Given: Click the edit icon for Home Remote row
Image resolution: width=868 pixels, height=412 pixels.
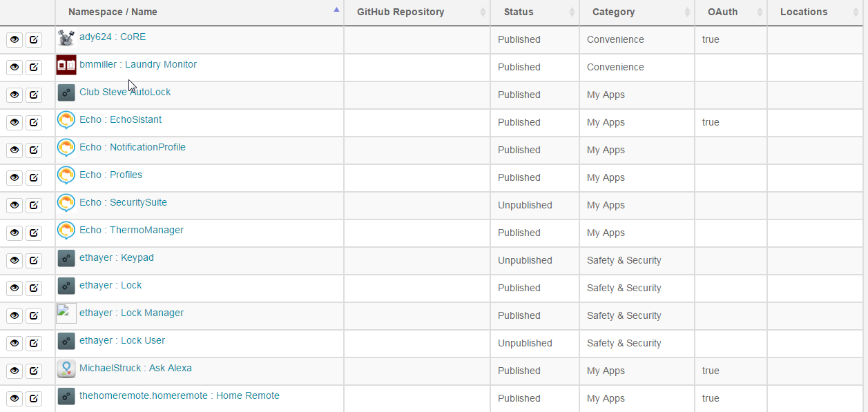Looking at the screenshot, I should coord(34,398).
